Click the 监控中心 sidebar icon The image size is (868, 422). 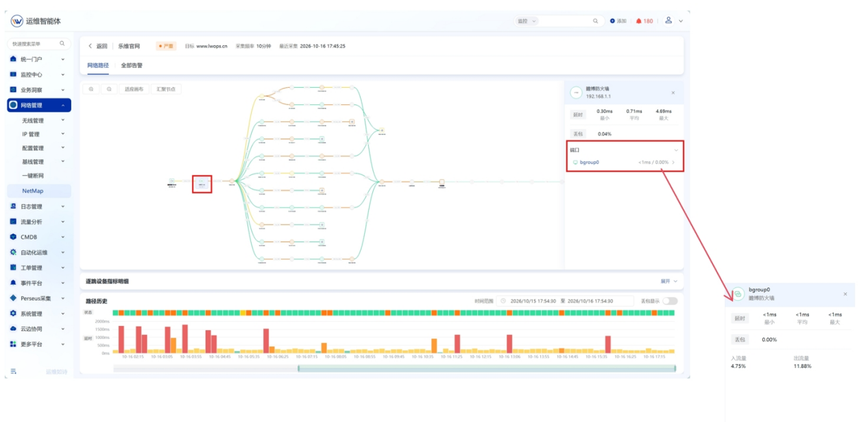[x=13, y=75]
